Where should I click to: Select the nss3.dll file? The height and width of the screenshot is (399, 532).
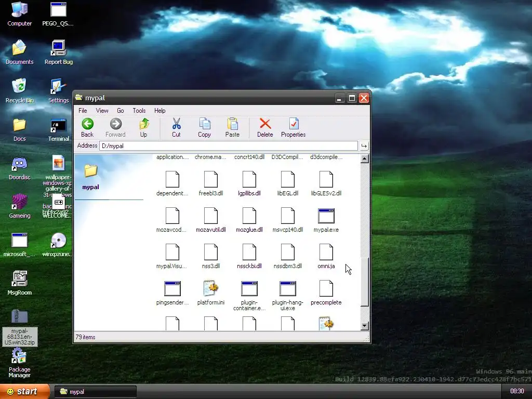(x=211, y=256)
